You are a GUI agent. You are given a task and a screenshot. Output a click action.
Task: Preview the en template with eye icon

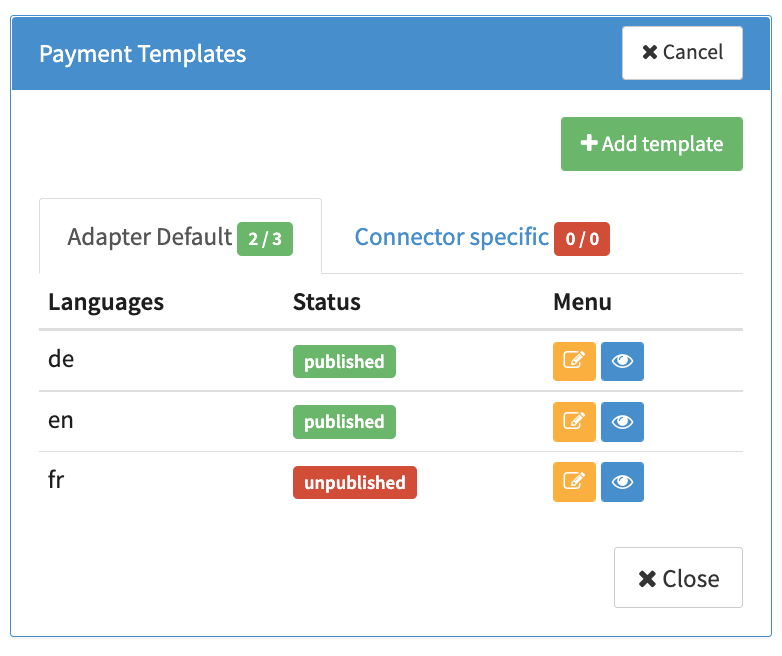tap(622, 422)
